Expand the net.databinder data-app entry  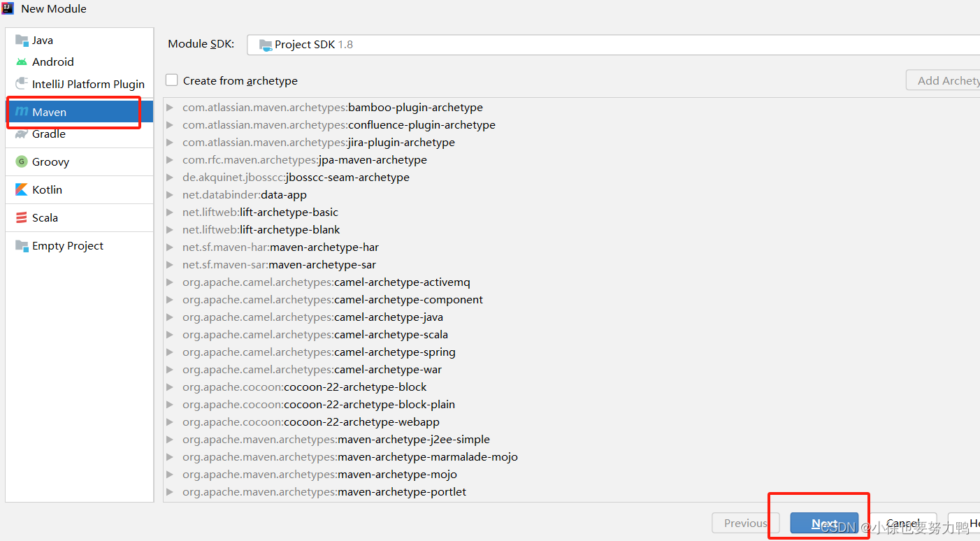point(170,195)
